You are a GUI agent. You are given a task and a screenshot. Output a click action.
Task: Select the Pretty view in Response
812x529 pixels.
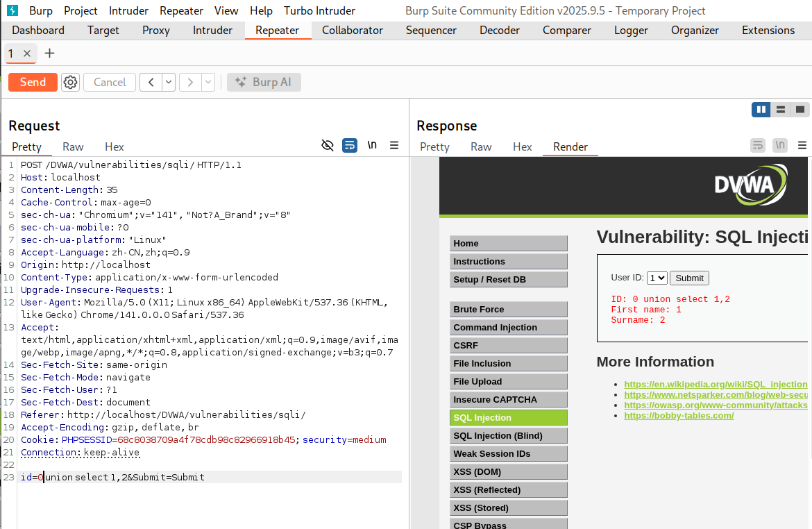(x=434, y=146)
